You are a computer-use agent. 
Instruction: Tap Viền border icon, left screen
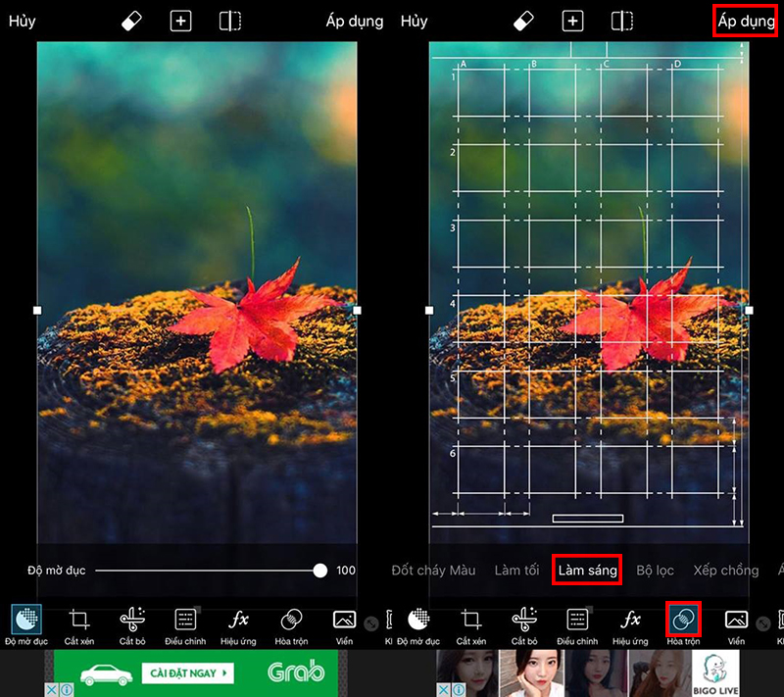click(x=345, y=620)
